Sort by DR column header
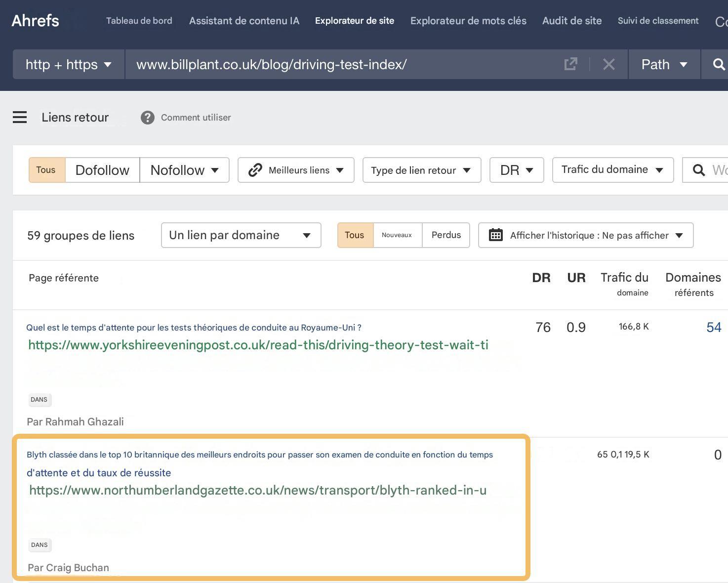 (541, 278)
